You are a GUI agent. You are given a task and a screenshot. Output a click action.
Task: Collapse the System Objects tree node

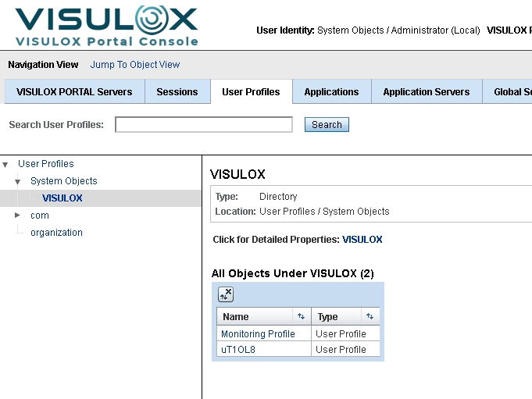[17, 181]
